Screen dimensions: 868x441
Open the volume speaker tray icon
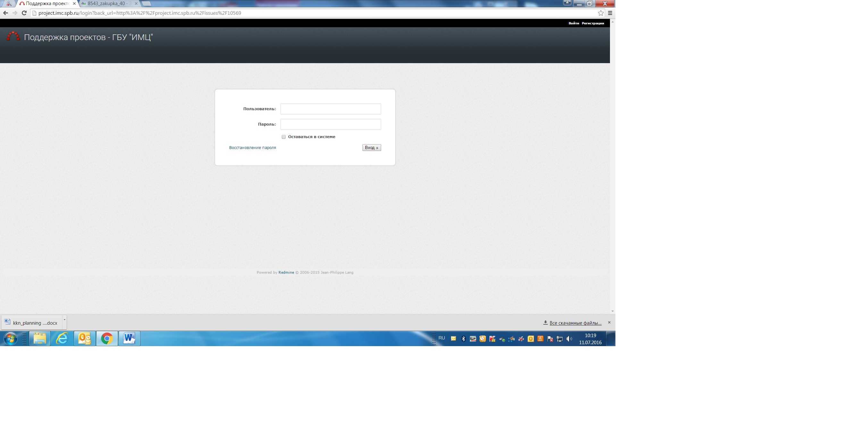[570, 339]
